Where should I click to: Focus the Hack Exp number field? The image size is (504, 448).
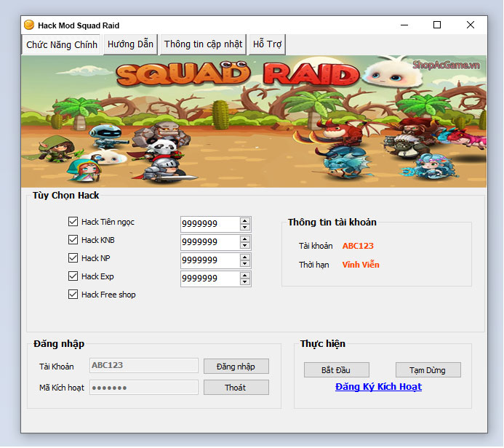[x=210, y=279]
